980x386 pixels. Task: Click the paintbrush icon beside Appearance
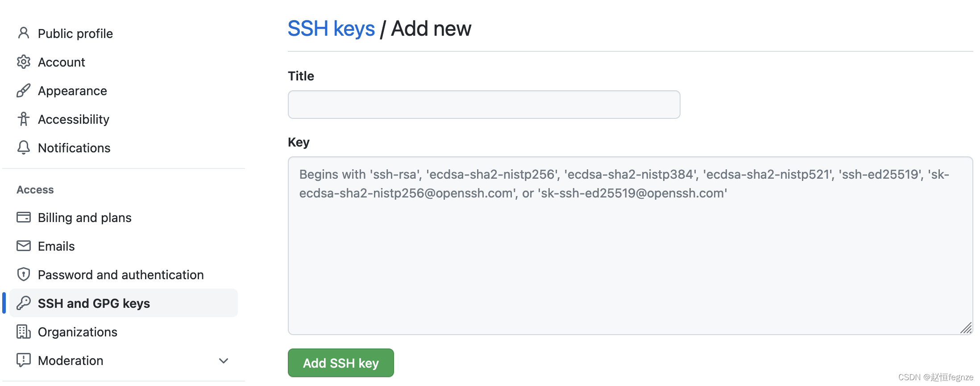[24, 90]
